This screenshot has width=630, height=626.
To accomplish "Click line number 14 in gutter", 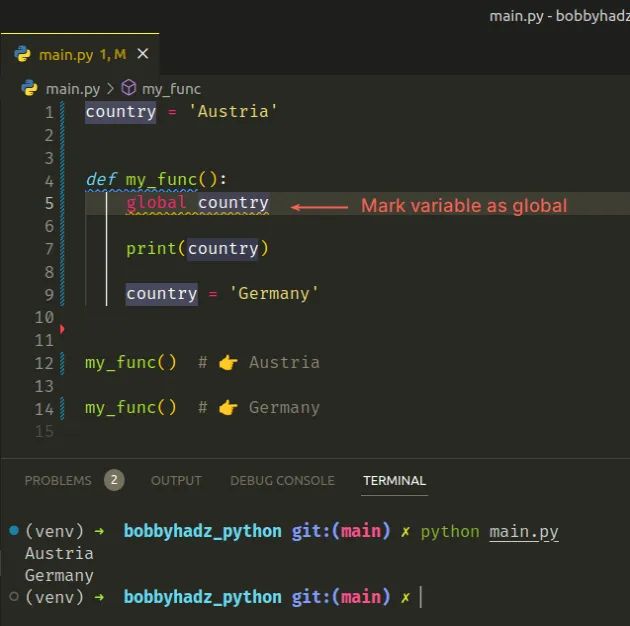I will (x=44, y=409).
